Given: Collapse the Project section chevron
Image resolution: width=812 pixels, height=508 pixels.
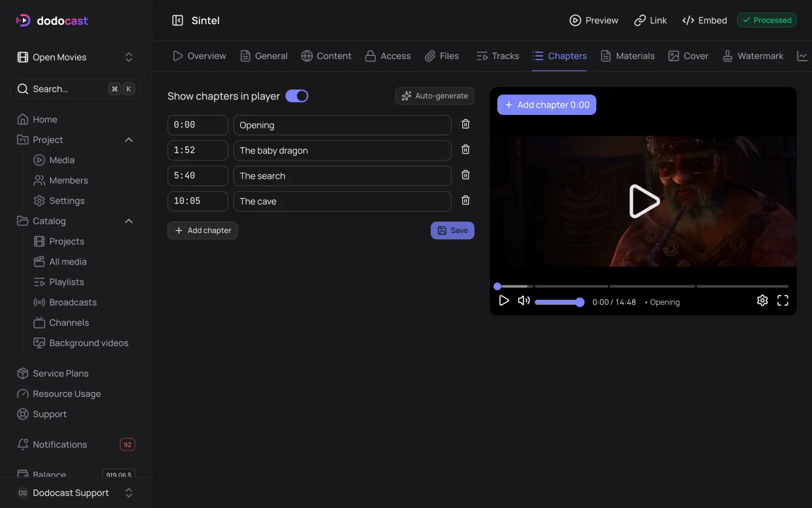Looking at the screenshot, I should 129,140.
